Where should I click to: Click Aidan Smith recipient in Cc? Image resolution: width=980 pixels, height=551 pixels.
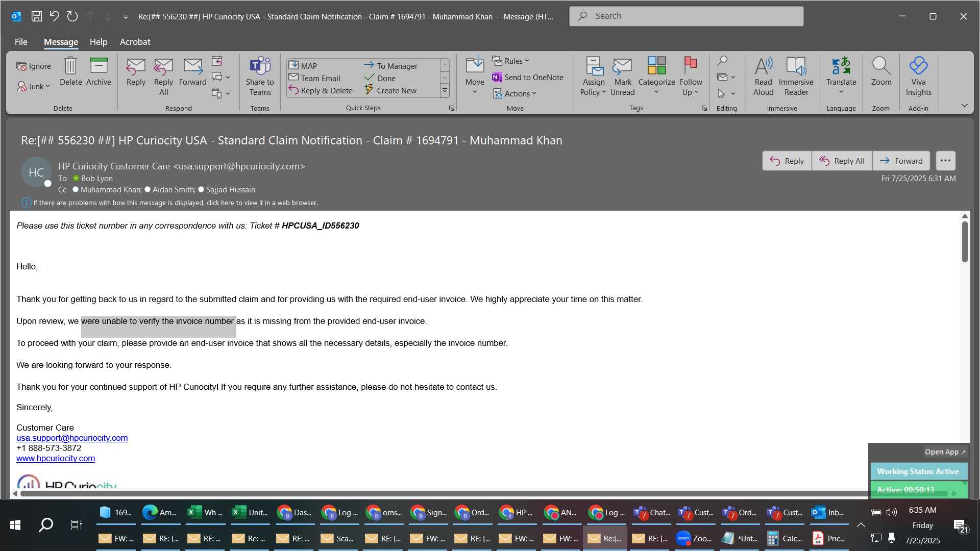click(174, 190)
